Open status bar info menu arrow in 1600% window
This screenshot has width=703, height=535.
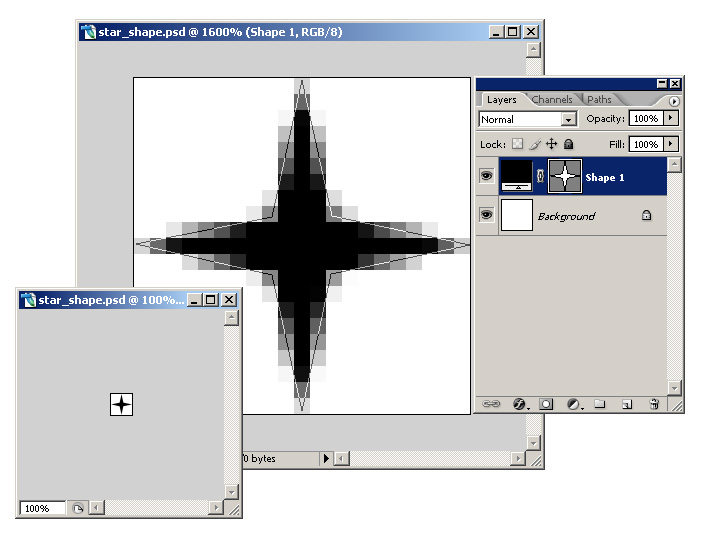[x=326, y=458]
